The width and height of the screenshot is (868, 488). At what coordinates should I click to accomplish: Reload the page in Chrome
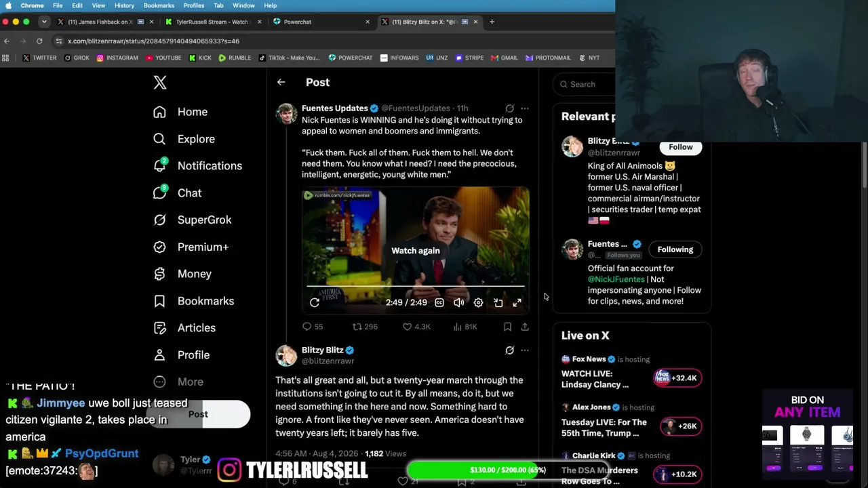click(x=39, y=41)
